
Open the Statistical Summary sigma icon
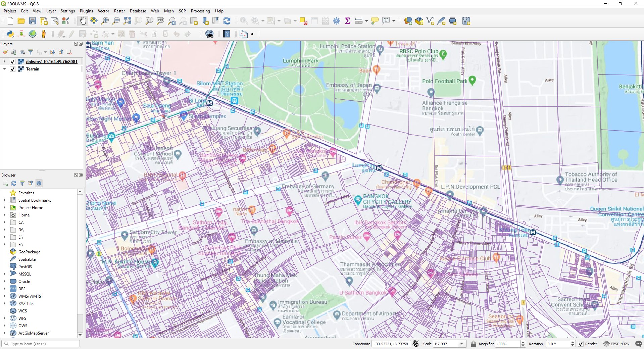point(348,21)
